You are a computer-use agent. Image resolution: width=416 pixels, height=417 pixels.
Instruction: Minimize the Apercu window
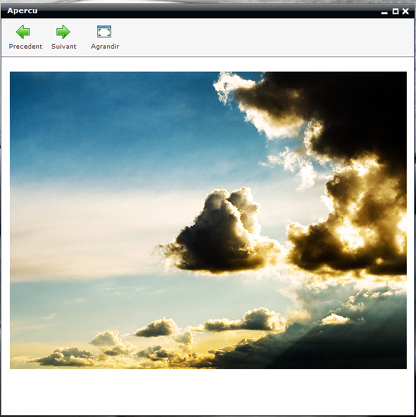point(384,12)
